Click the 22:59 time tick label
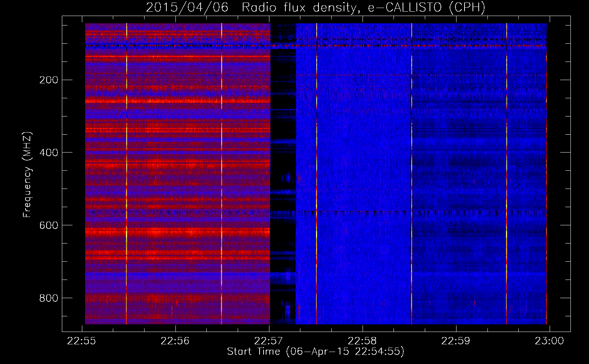Screen dimensions: 589x364 456,341
